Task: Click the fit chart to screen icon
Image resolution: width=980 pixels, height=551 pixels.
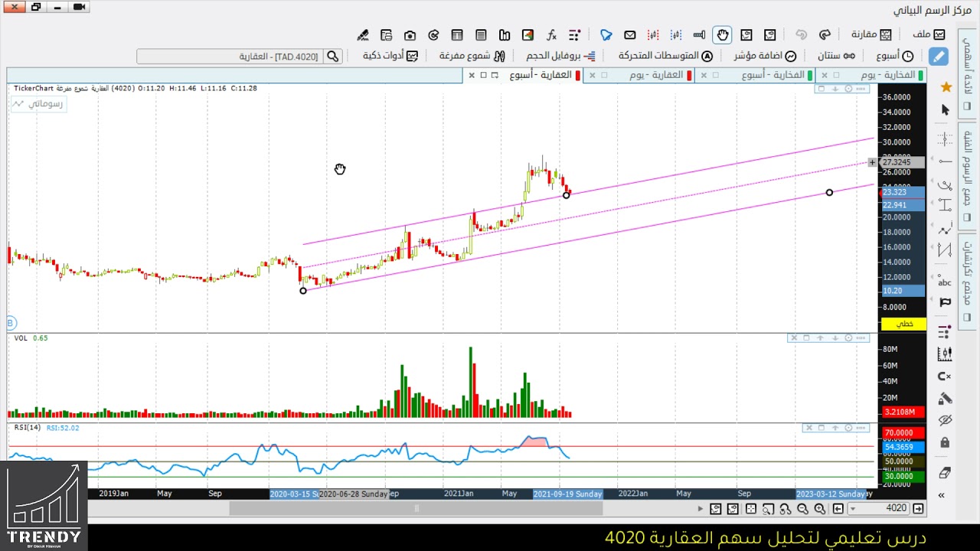Action: (x=751, y=509)
